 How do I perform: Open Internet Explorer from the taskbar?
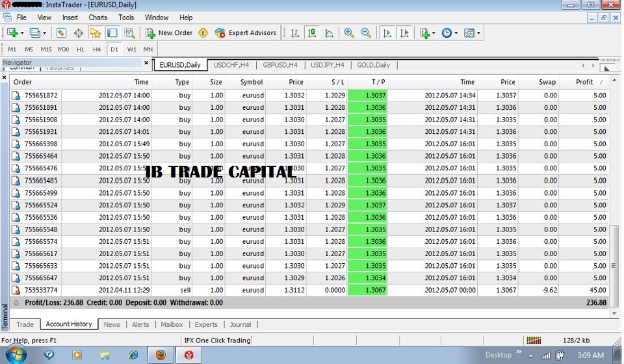click(133, 355)
